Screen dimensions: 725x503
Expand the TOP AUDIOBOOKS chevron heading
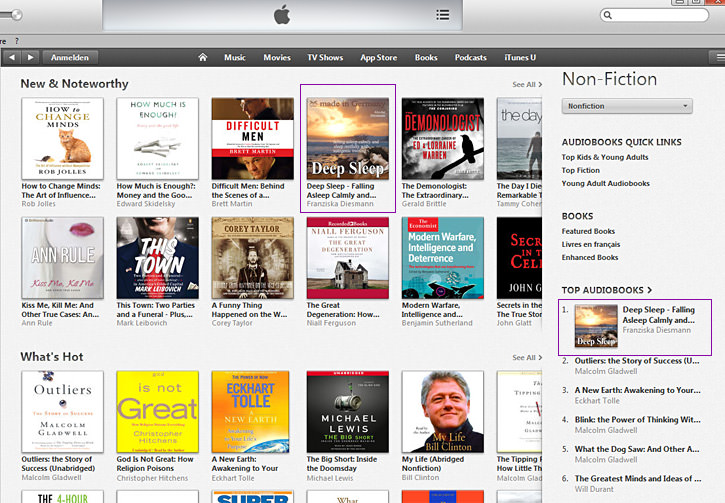click(x=607, y=290)
